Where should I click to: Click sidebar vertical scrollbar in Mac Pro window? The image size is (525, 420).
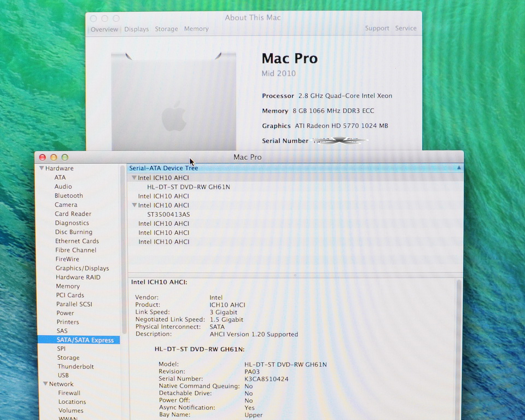click(123, 249)
